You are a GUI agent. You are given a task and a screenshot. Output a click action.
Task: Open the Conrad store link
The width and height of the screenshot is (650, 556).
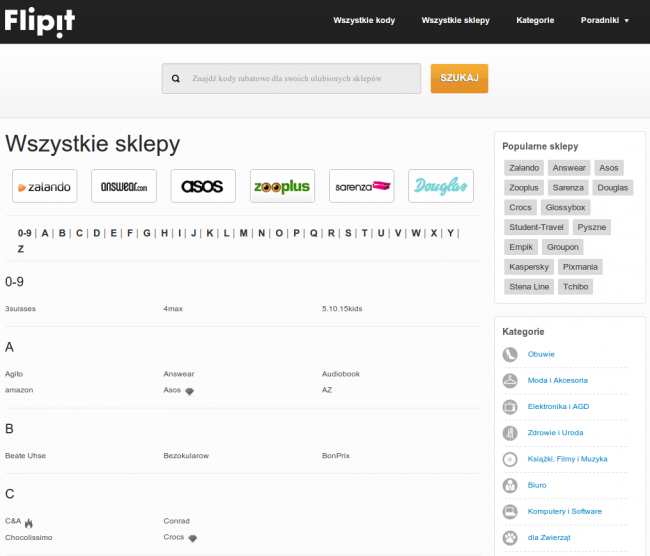[177, 521]
